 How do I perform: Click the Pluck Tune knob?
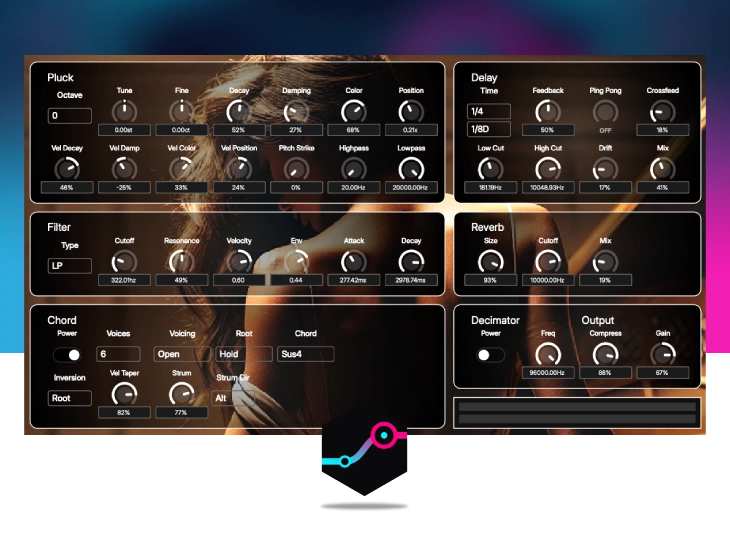124,112
